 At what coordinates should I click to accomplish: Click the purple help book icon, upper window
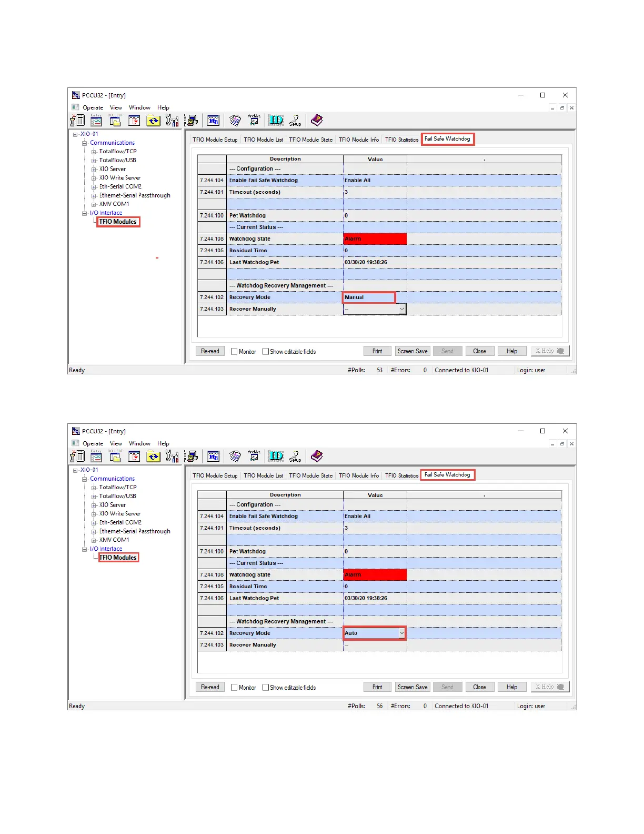click(x=317, y=121)
